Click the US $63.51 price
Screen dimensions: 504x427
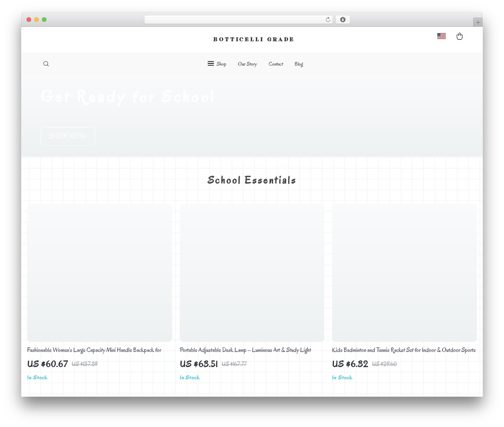pos(199,364)
